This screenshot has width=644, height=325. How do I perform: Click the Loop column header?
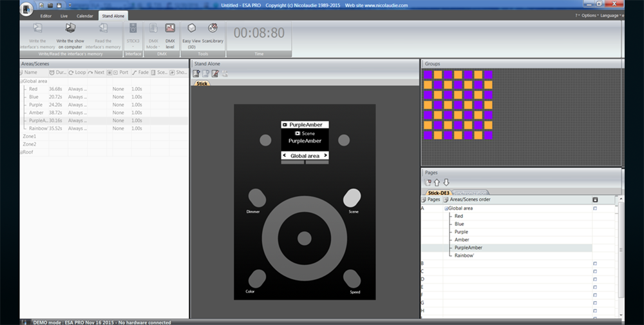(77, 72)
